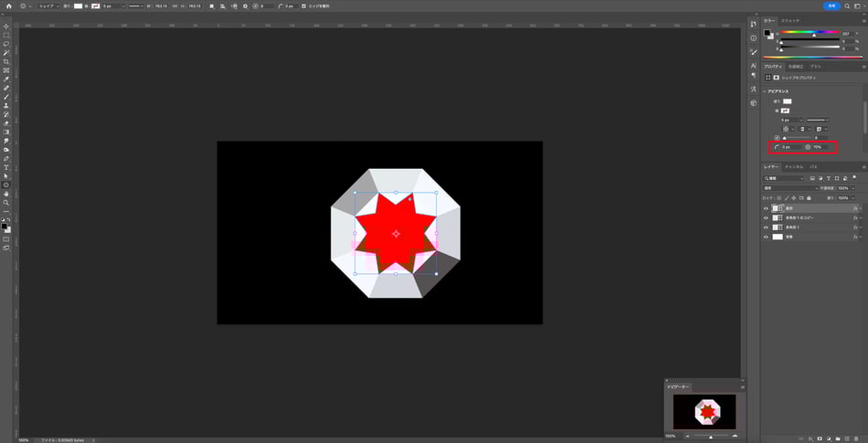Open the collapsed Character panel icon
Viewport: 868px width, 443px height.
click(x=754, y=65)
